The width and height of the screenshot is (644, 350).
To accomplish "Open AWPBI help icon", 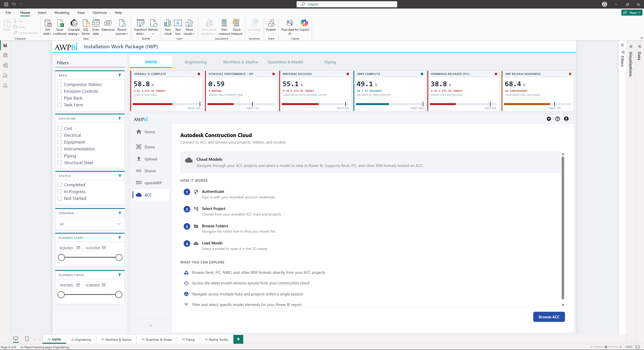I will 557,119.
